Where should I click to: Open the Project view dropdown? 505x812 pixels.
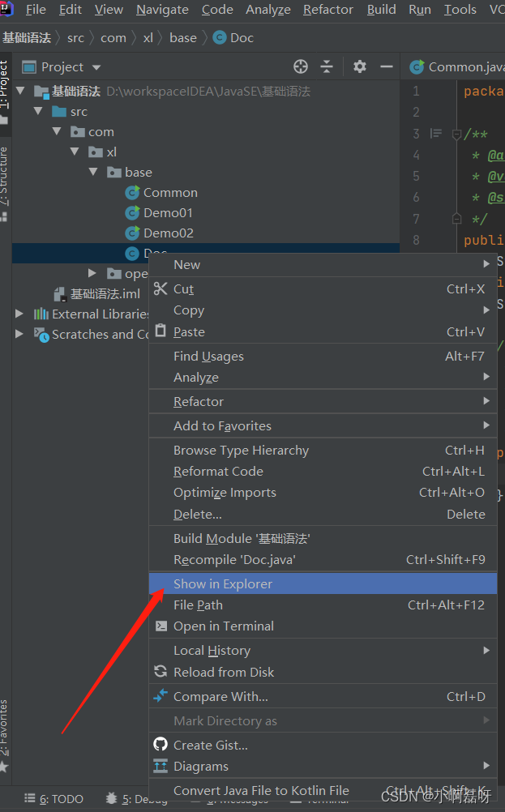[96, 67]
